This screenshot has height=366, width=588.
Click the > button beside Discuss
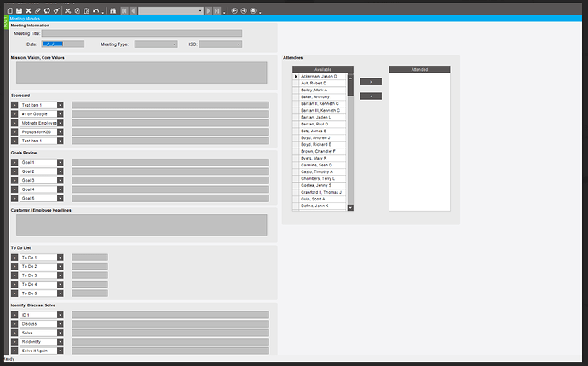pos(14,324)
